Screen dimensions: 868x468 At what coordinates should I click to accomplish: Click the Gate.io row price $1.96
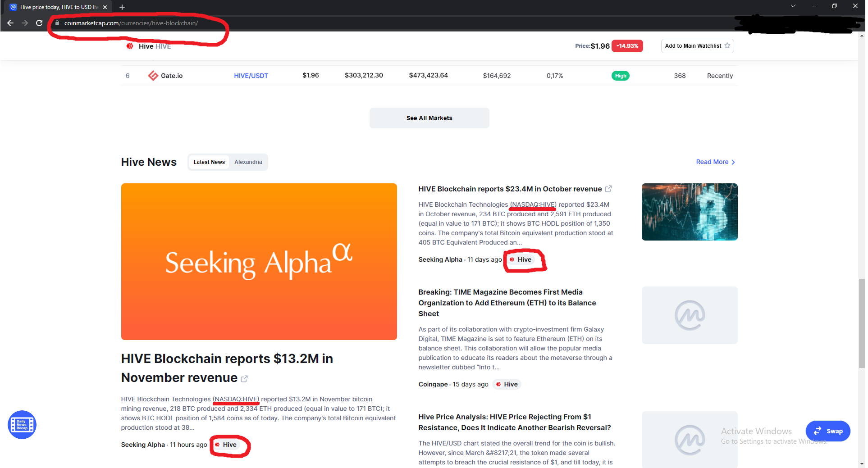point(311,75)
